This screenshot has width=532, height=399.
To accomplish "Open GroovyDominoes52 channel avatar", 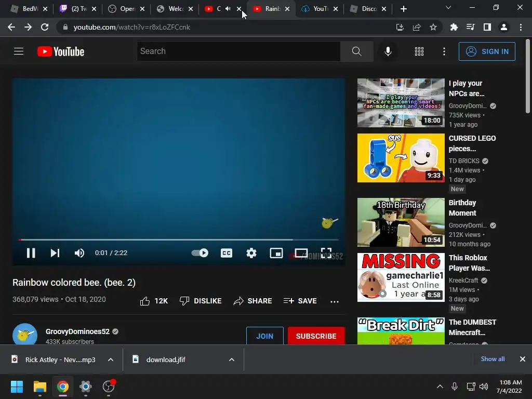I will (25, 335).
